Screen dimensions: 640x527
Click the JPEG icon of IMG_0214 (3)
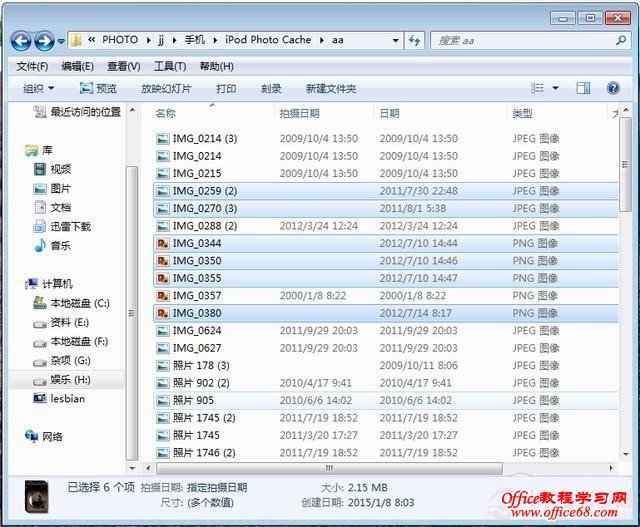coord(163,139)
